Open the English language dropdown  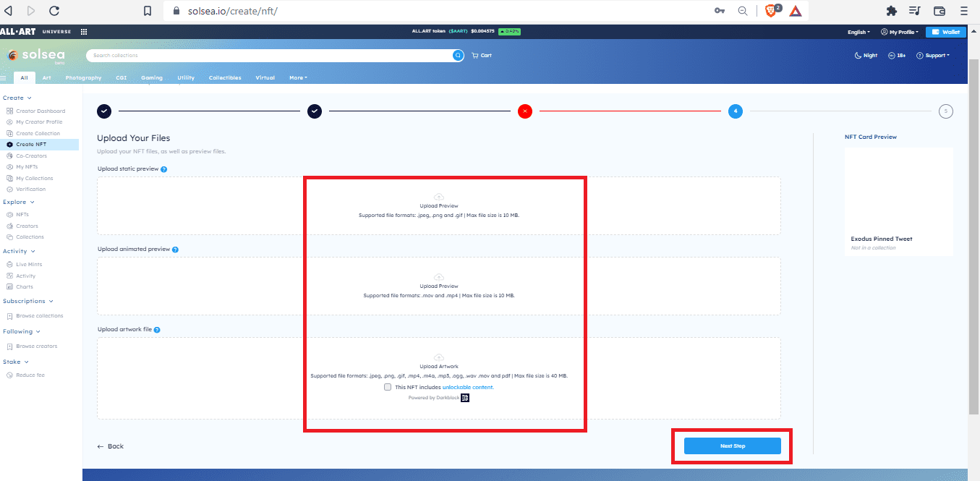click(x=858, y=32)
